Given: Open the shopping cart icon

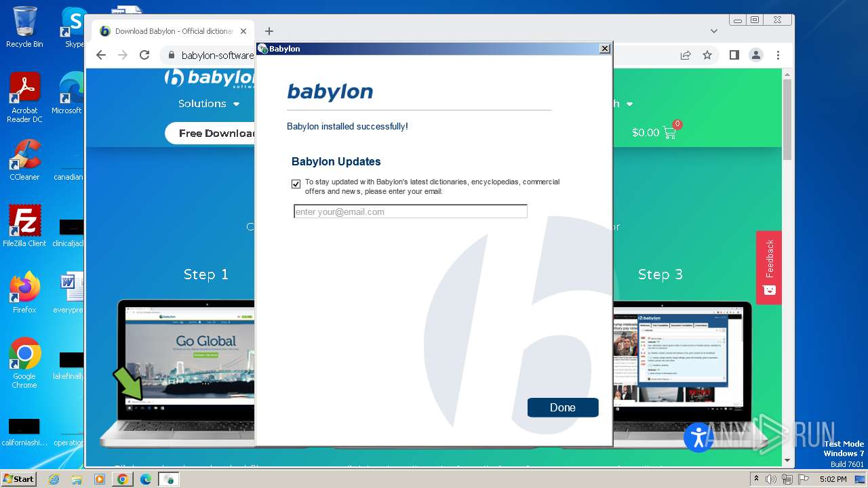Looking at the screenshot, I should pos(670,133).
